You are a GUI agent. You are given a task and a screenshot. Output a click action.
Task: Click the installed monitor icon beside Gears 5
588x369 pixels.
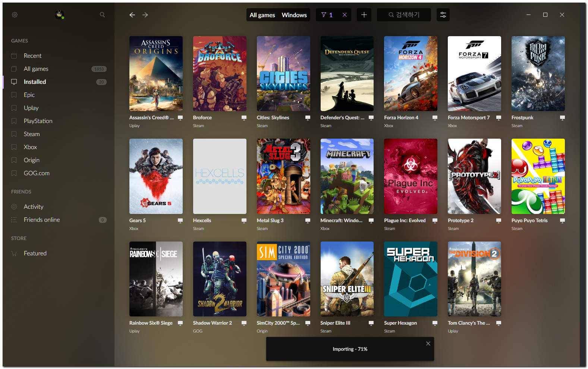(x=180, y=221)
